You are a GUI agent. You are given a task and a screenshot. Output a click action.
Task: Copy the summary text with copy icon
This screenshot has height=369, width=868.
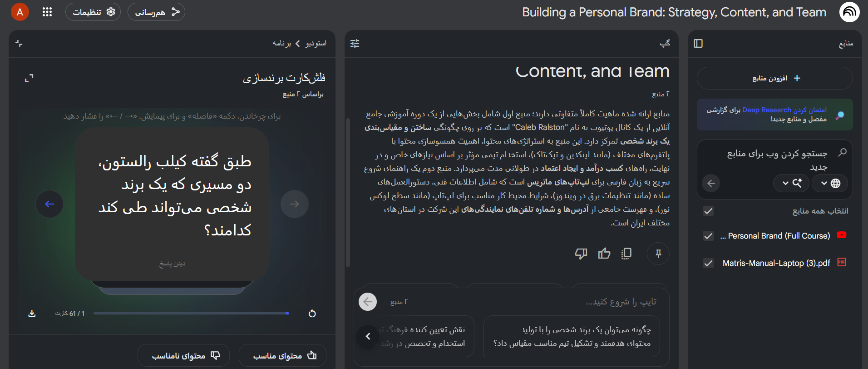click(x=626, y=254)
